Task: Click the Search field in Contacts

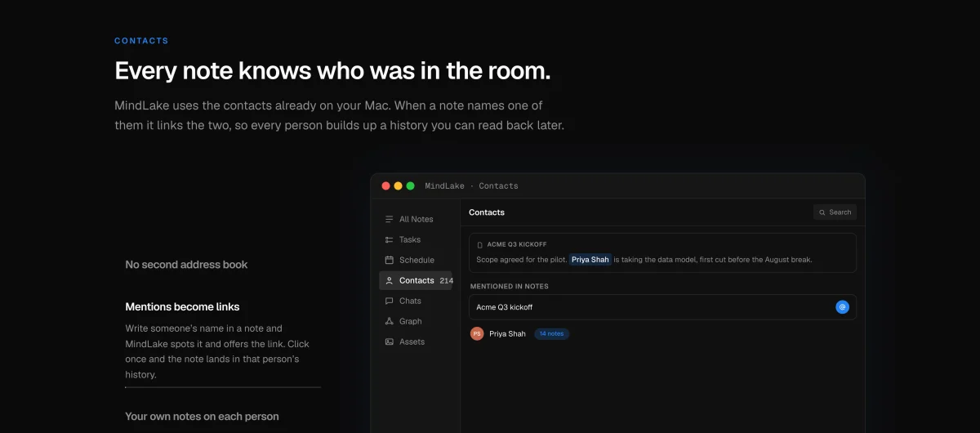Action: tap(835, 212)
